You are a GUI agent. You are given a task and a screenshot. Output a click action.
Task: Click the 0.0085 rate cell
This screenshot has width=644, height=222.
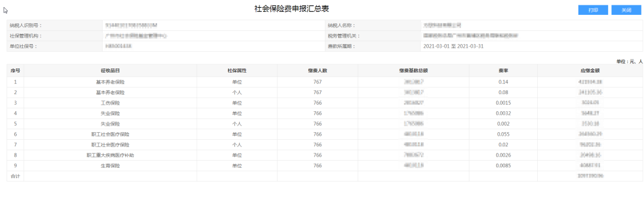[x=503, y=166]
